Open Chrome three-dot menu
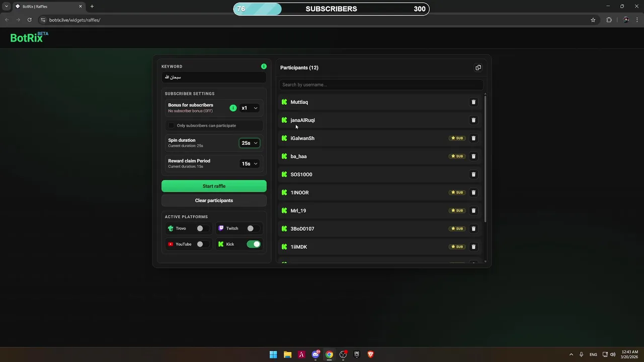The width and height of the screenshot is (644, 362). coord(637,20)
